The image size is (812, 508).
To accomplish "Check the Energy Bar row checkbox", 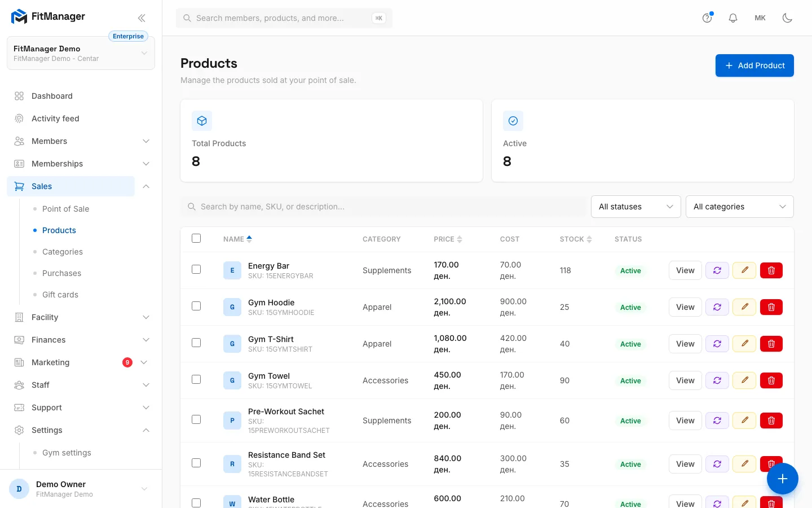I will (x=196, y=269).
